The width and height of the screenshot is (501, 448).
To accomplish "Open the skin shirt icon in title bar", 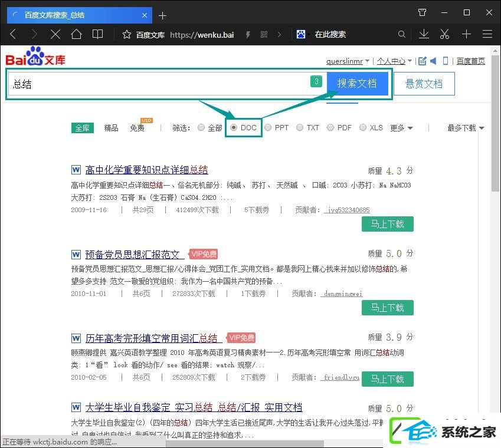I will click(x=422, y=12).
